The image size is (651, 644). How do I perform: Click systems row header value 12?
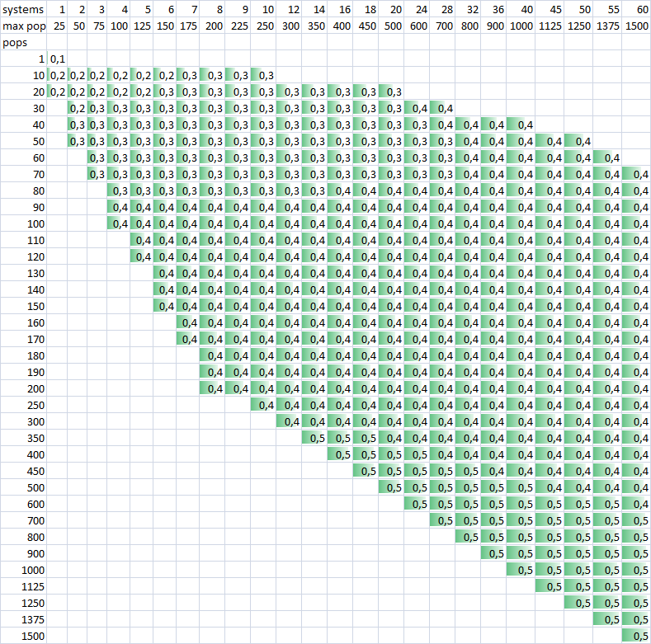289,9
